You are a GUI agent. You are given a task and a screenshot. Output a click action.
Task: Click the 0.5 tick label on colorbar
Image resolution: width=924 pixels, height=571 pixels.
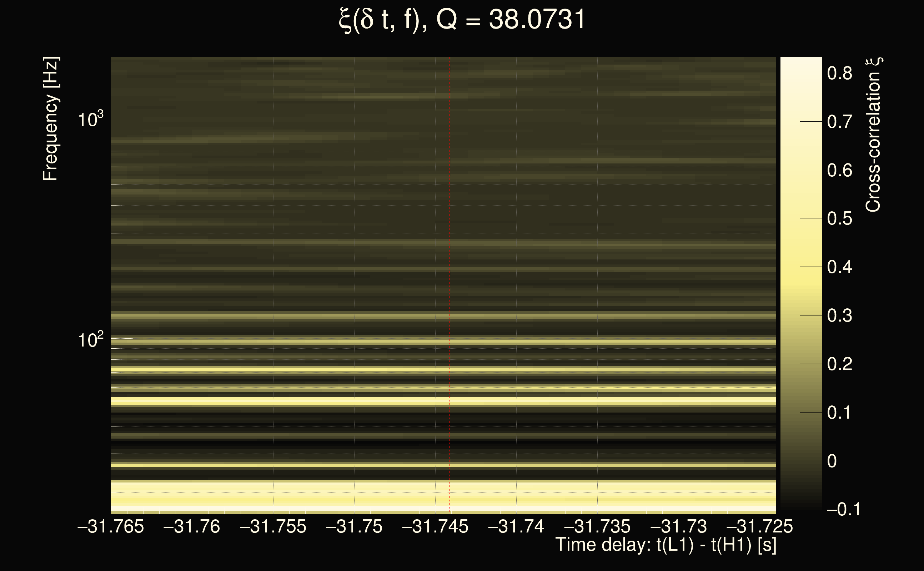coord(839,219)
